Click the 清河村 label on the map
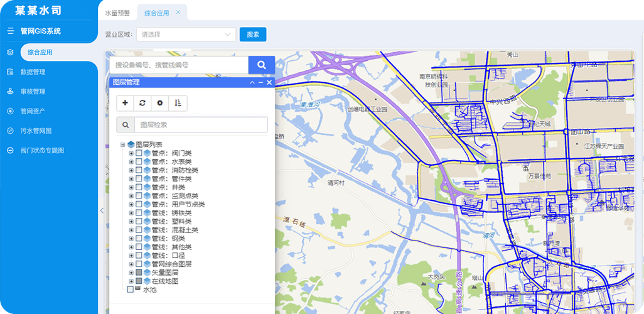 (336, 182)
